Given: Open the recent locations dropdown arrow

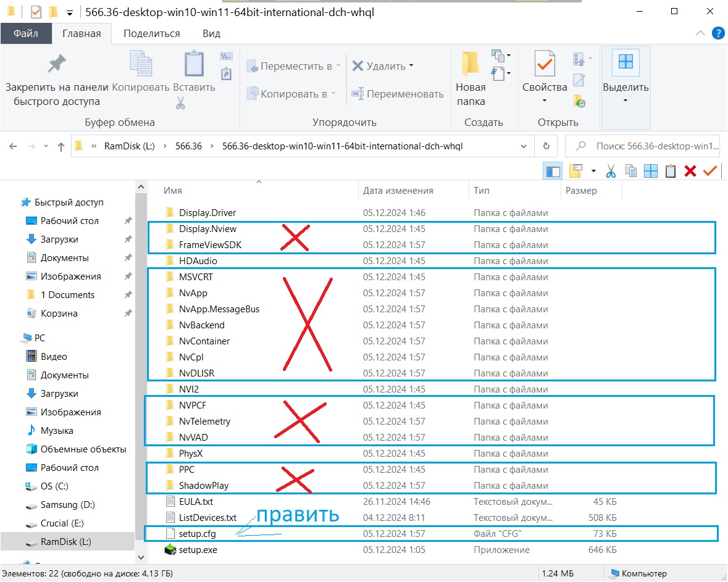Looking at the screenshot, I should coord(46,146).
